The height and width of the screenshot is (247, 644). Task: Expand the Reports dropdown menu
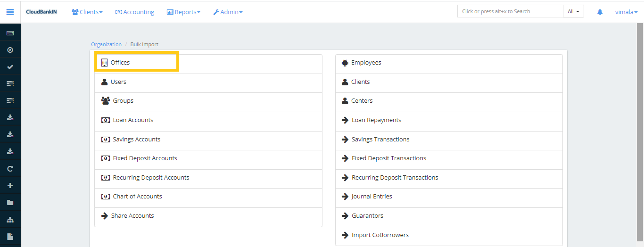point(183,12)
